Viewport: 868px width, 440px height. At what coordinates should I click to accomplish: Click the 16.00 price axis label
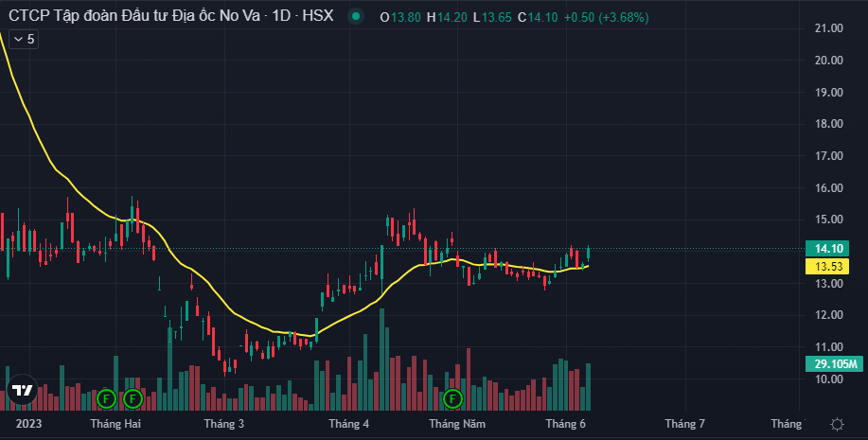pyautogui.click(x=829, y=188)
